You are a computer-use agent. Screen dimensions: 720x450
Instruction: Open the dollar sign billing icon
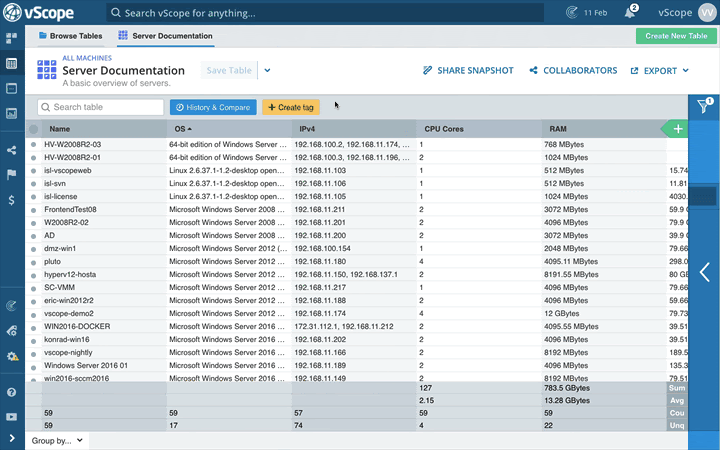[x=11, y=200]
